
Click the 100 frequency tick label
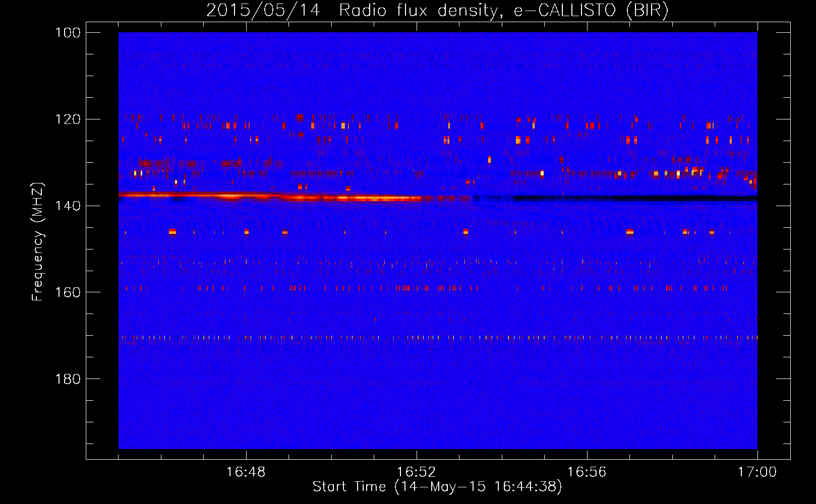68,33
